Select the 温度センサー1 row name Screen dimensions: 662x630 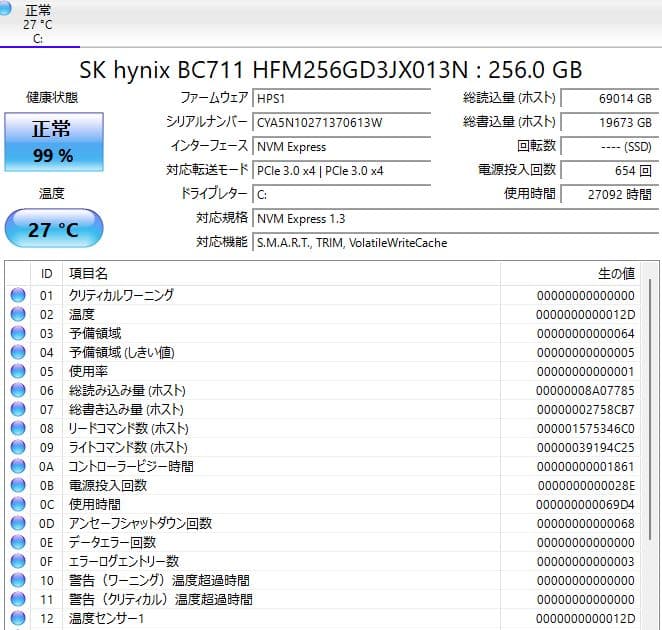coord(106,618)
